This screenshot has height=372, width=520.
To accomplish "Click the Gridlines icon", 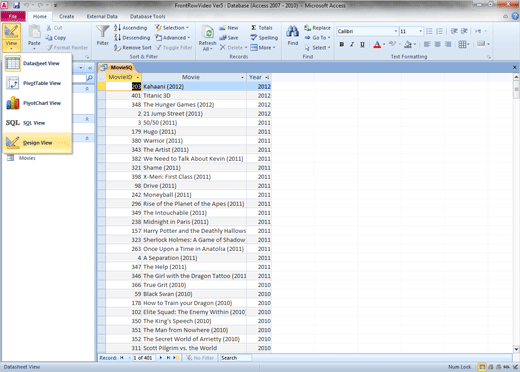I will coord(462,44).
